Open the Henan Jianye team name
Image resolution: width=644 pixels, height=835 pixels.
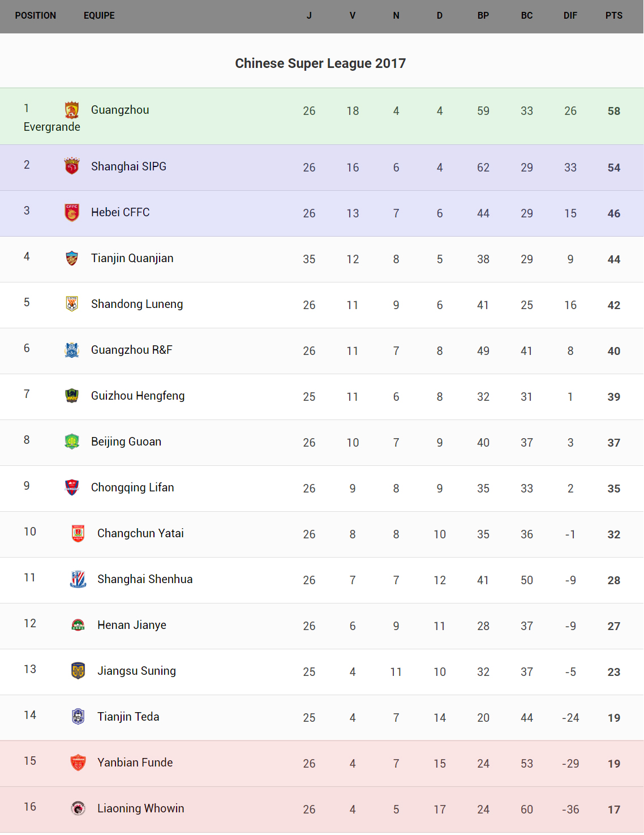pyautogui.click(x=132, y=625)
